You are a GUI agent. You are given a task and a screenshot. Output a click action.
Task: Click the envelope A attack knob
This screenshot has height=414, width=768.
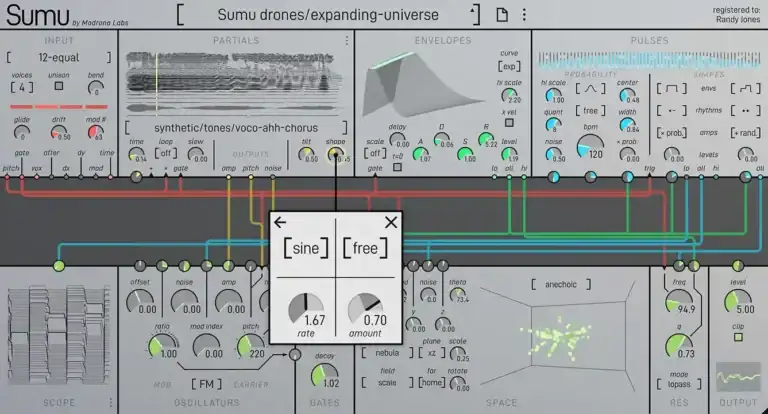pyautogui.click(x=420, y=154)
